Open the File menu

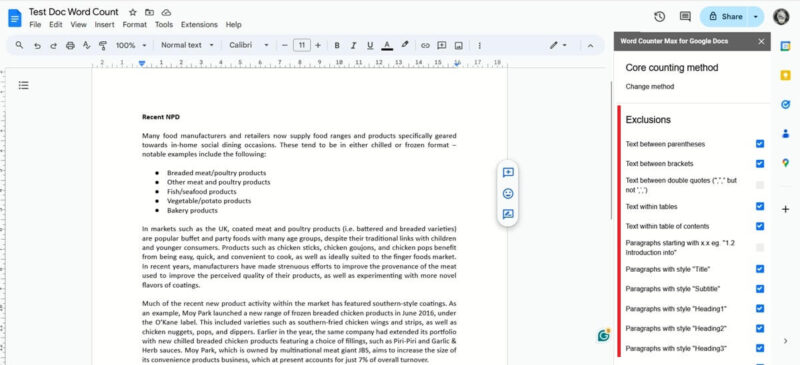click(35, 25)
